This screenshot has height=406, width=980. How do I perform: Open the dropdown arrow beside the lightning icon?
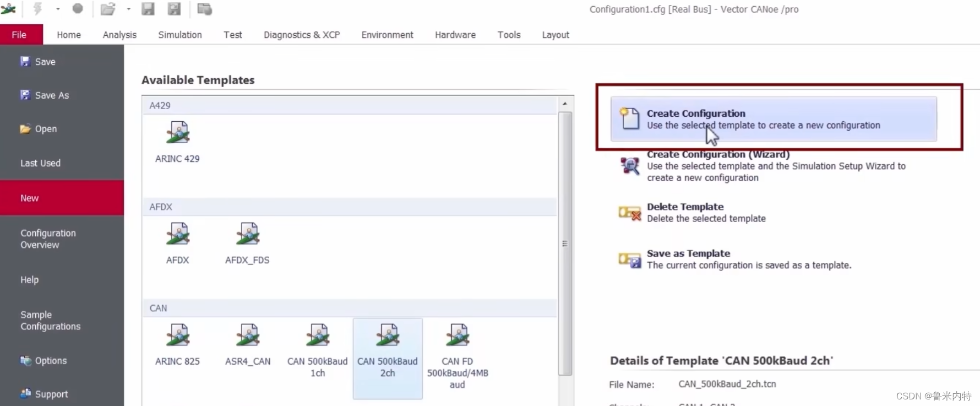(x=58, y=9)
